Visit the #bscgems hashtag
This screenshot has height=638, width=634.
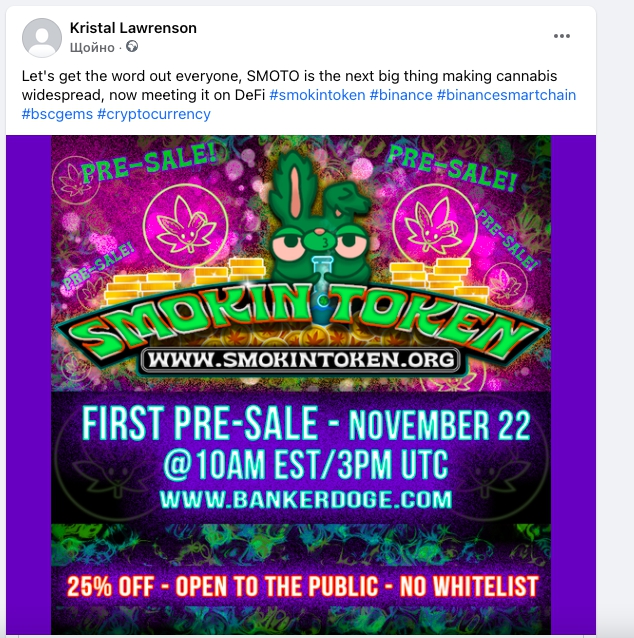pos(57,114)
